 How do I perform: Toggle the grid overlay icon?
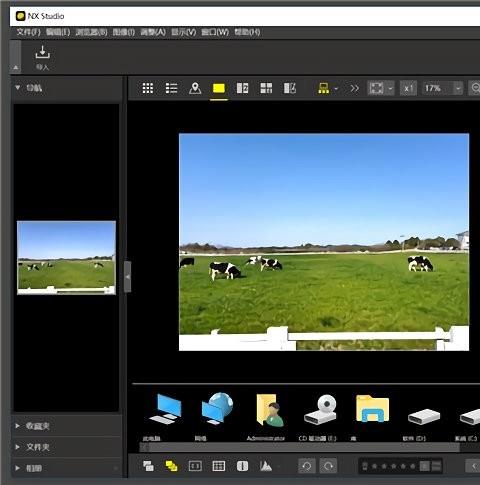(x=219, y=466)
